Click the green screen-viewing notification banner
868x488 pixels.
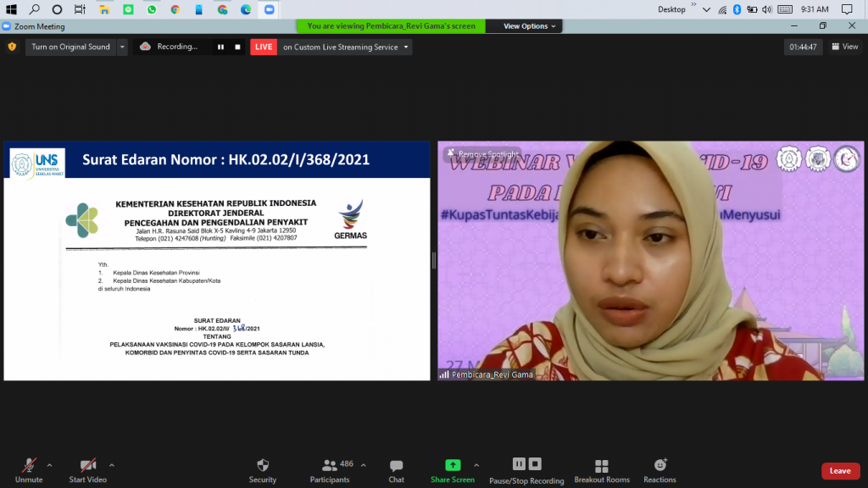pyautogui.click(x=392, y=26)
